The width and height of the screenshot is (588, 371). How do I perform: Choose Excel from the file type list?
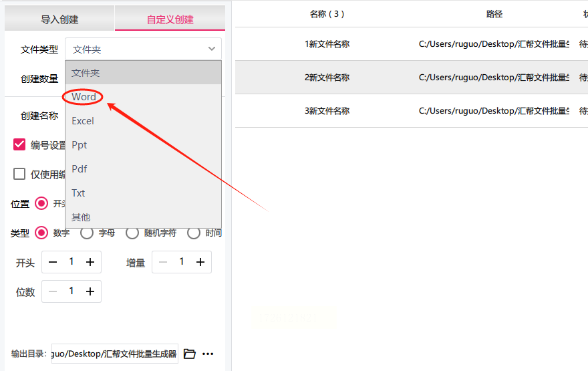coord(143,121)
